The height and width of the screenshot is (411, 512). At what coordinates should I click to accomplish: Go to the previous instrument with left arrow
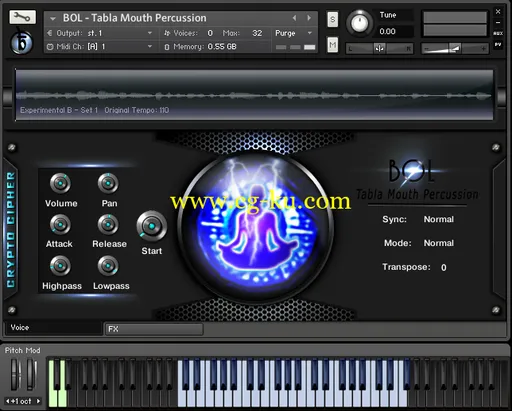(294, 18)
